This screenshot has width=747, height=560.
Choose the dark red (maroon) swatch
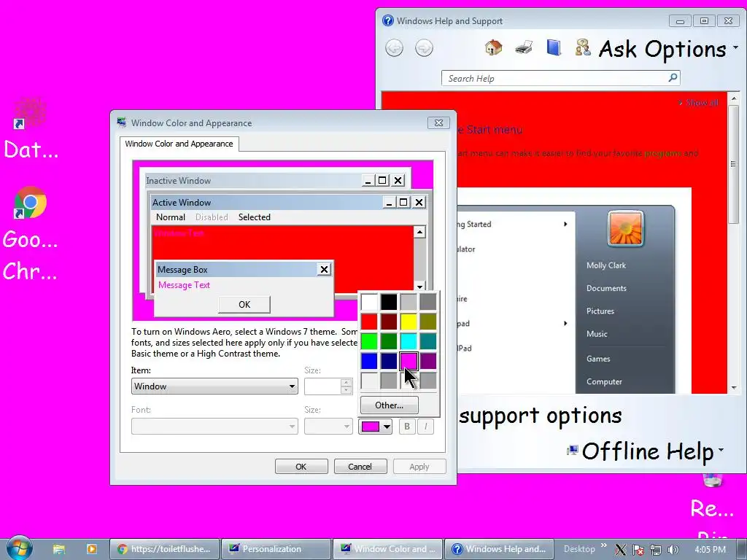389,322
